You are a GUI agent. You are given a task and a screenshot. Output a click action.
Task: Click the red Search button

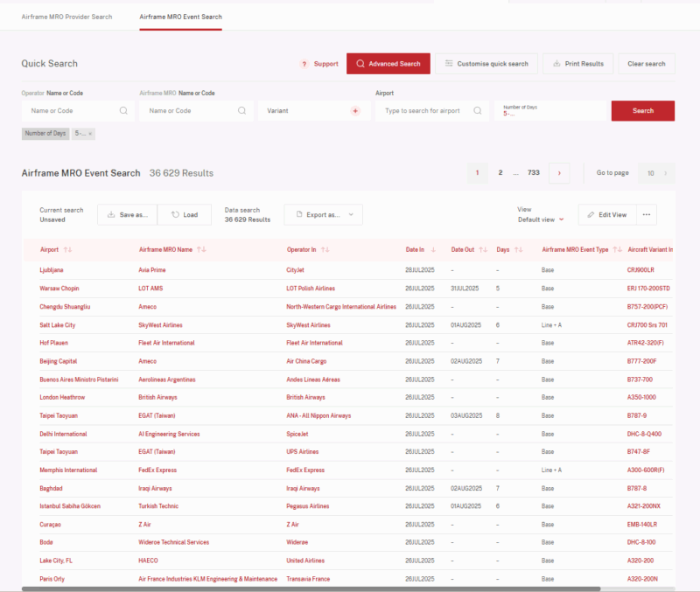(642, 111)
